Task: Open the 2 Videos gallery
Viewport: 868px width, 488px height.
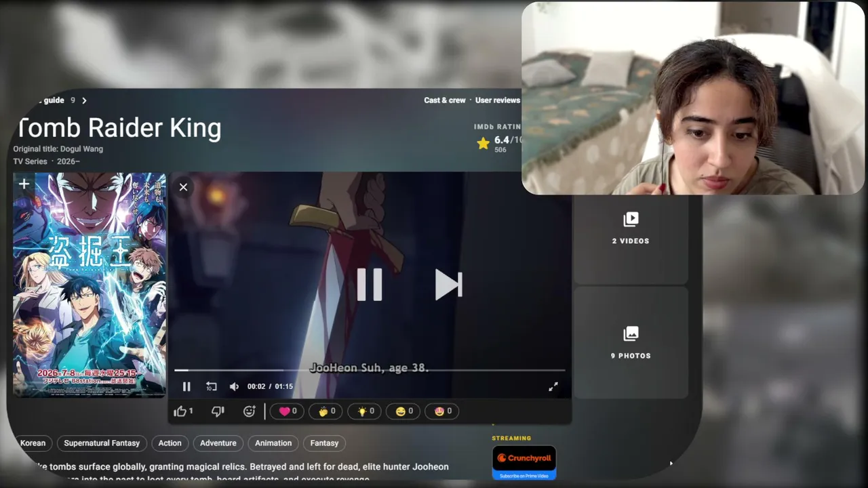Action: point(631,228)
